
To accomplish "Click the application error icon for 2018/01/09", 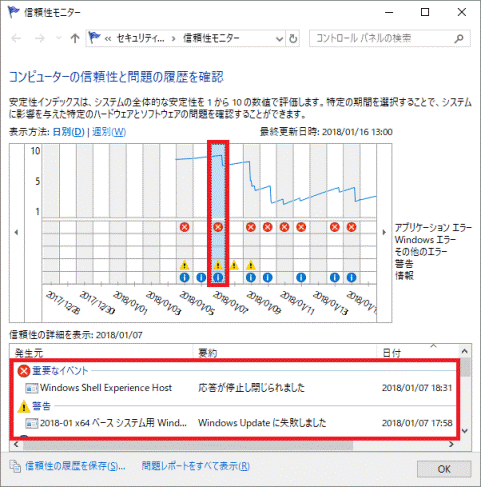I will 251,227.
